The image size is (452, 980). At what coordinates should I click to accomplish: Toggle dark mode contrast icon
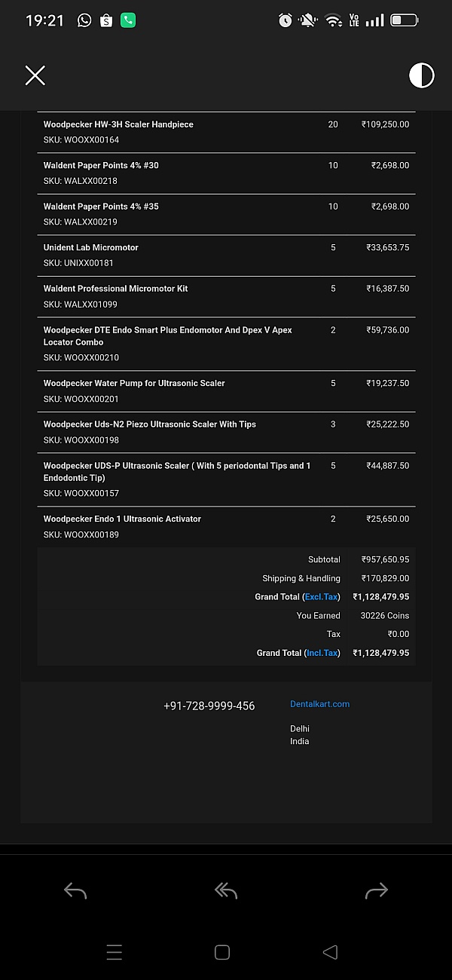click(421, 75)
